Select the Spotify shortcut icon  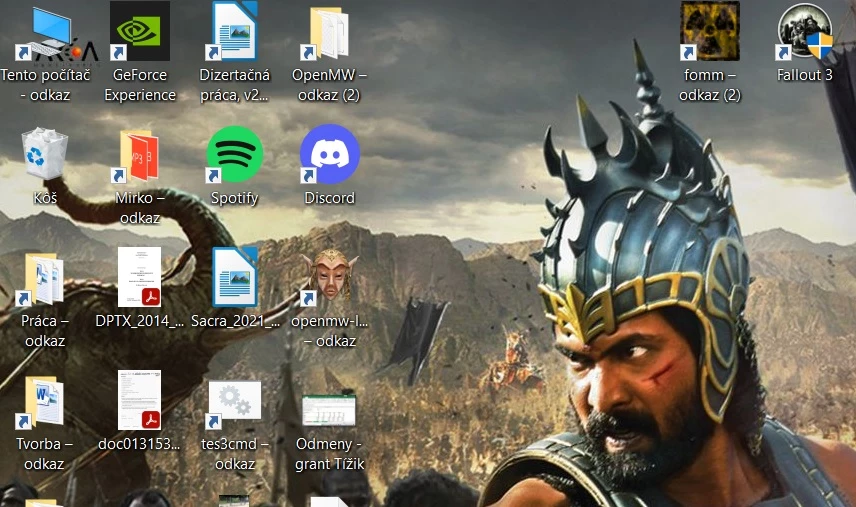(x=234, y=154)
